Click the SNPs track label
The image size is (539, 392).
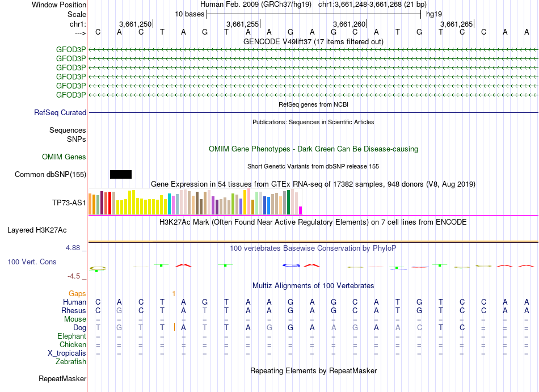pos(77,139)
